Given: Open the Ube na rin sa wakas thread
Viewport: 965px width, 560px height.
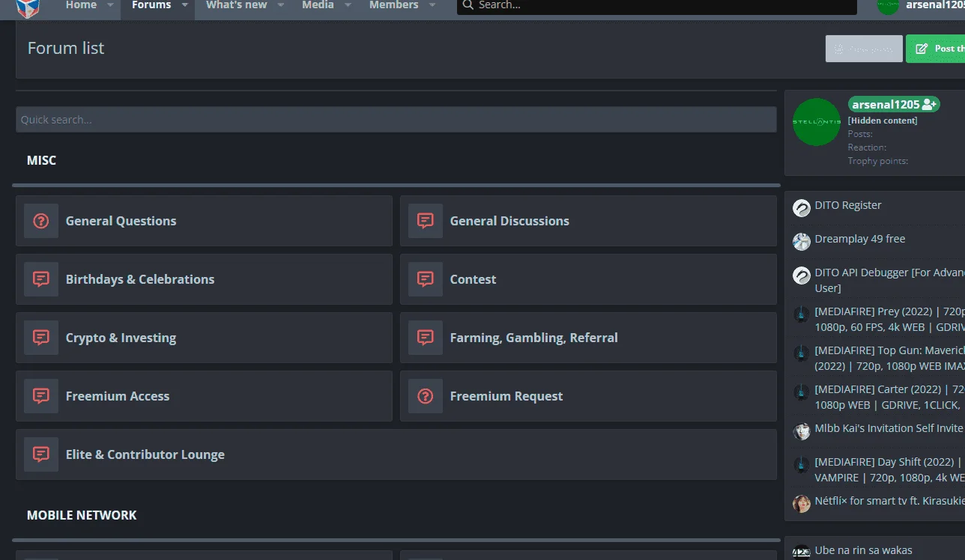Looking at the screenshot, I should click(x=864, y=550).
